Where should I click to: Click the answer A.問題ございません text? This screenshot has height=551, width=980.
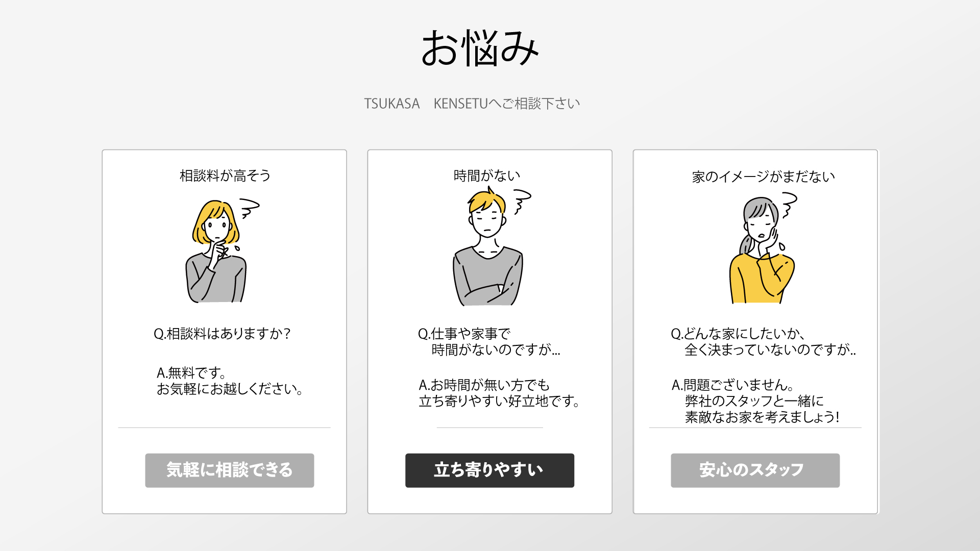click(733, 385)
